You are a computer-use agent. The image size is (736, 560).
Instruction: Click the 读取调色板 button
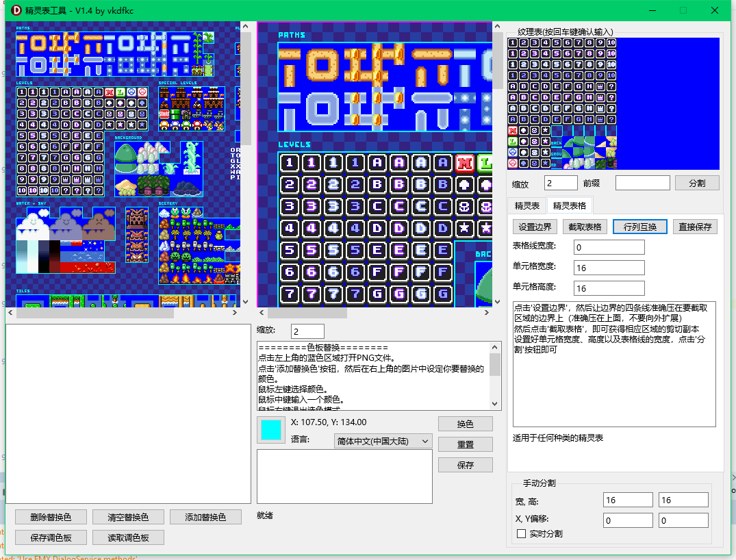128,537
